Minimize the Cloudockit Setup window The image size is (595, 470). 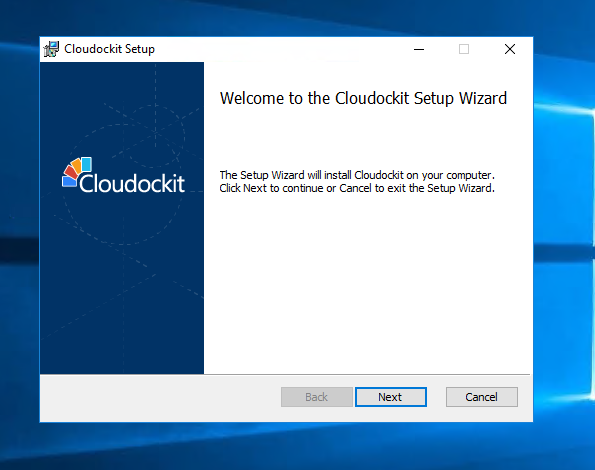(419, 49)
